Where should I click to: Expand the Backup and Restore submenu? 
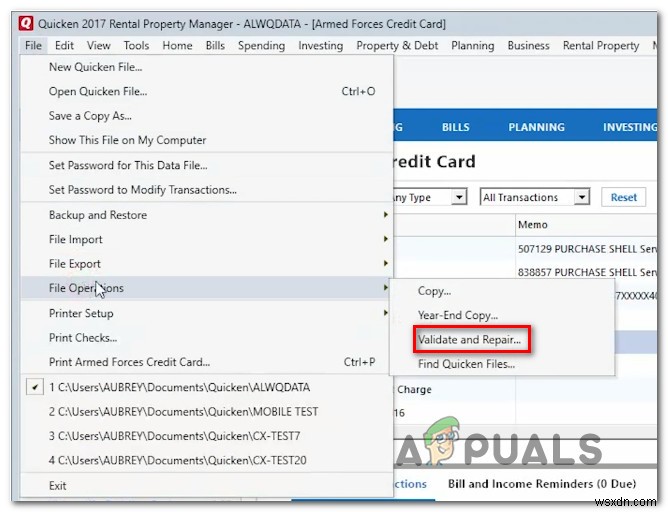click(207, 215)
